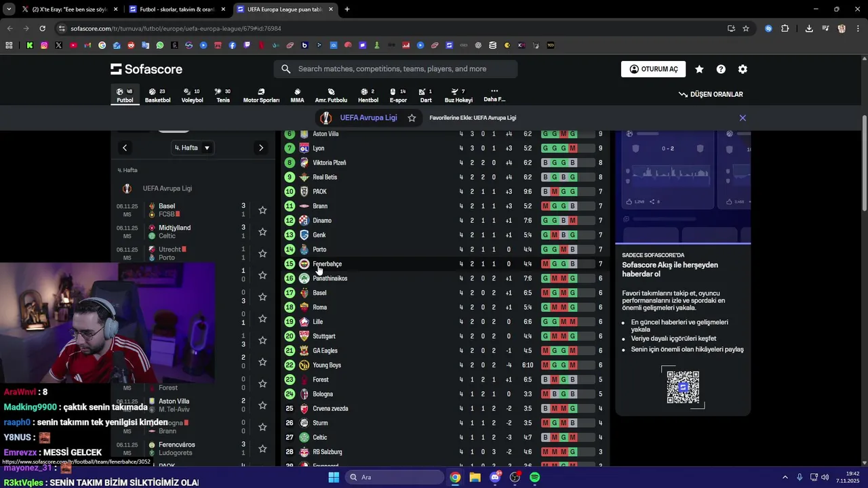This screenshot has width=868, height=488.
Task: Reload the page in Chrome
Action: [x=42, y=28]
